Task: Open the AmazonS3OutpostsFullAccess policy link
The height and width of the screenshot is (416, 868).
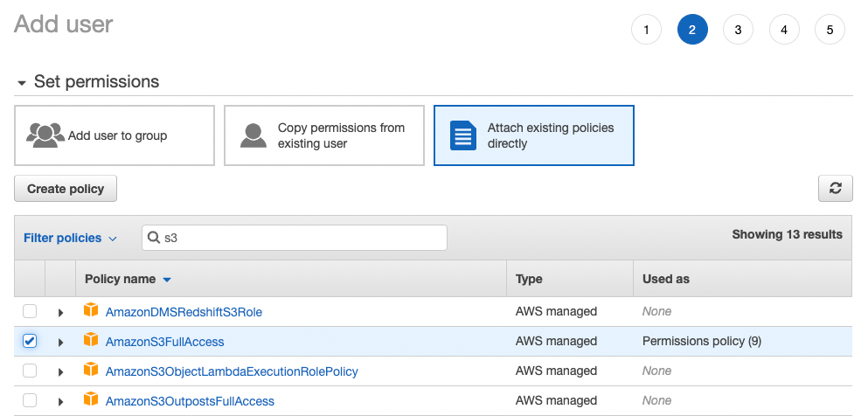Action: [x=190, y=401]
